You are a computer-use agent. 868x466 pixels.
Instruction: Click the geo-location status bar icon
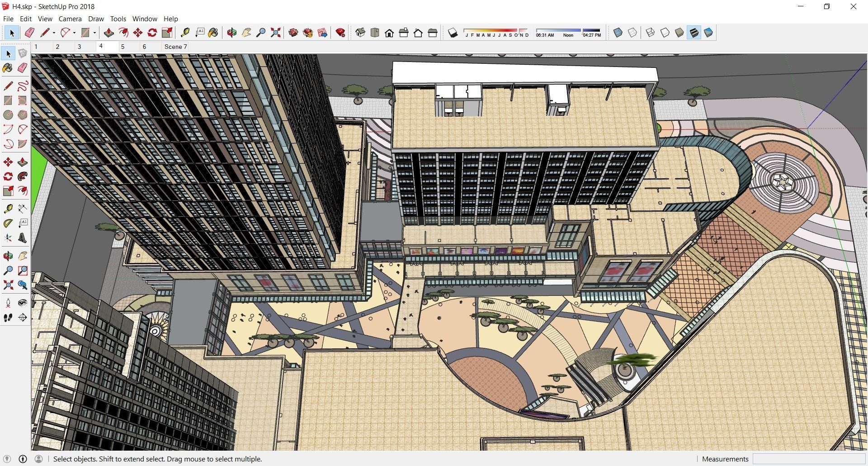coord(7,459)
